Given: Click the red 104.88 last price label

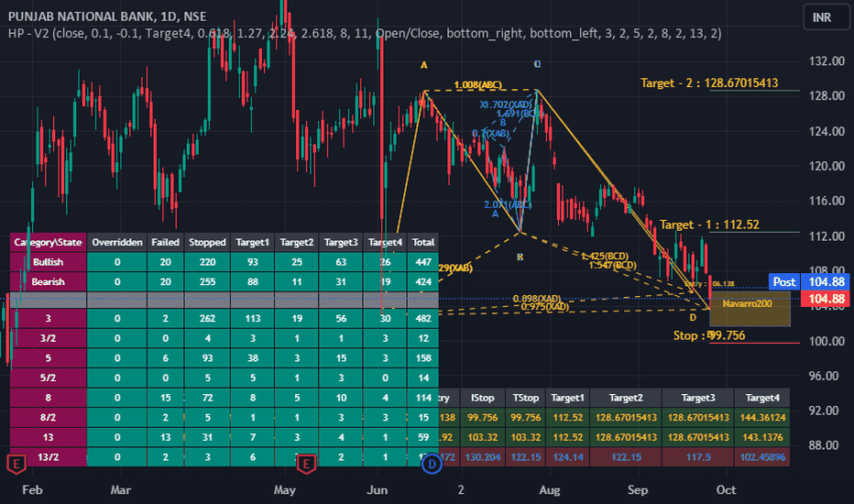Looking at the screenshot, I should [827, 299].
